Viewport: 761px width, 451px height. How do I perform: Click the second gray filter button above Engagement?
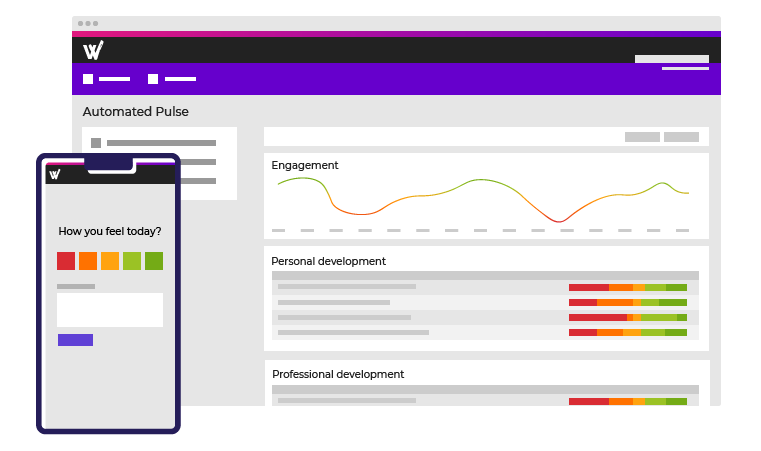(681, 137)
